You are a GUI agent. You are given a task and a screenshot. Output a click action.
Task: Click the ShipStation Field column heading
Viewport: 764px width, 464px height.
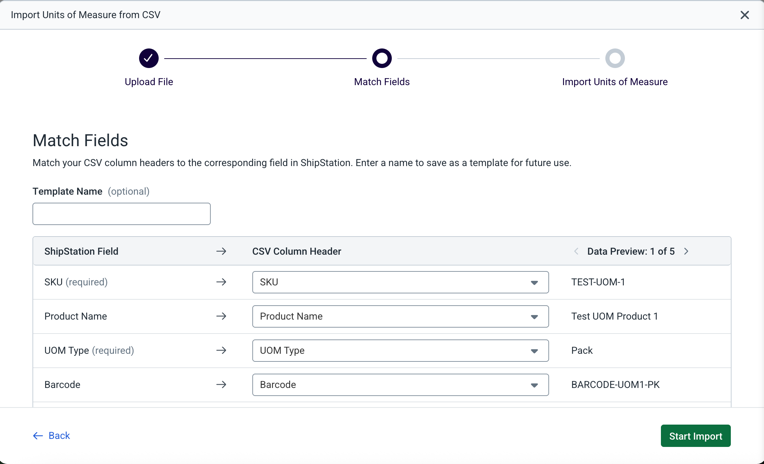pyautogui.click(x=81, y=251)
